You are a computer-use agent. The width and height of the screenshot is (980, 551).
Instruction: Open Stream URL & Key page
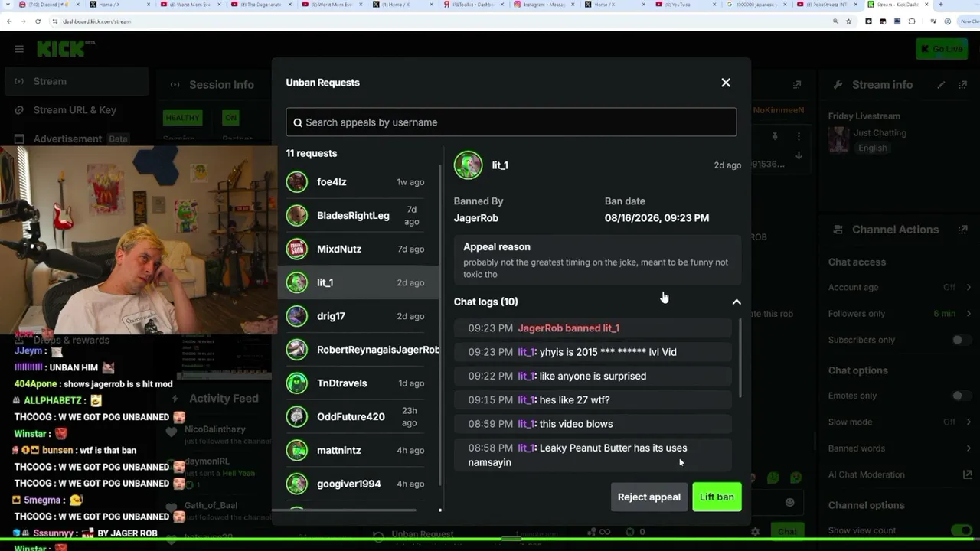pos(75,110)
